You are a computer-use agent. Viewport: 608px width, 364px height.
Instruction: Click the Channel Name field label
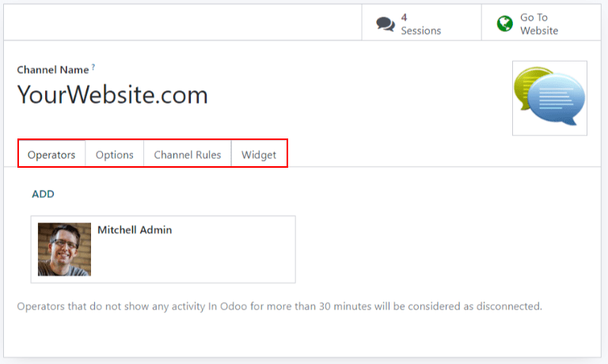point(53,70)
